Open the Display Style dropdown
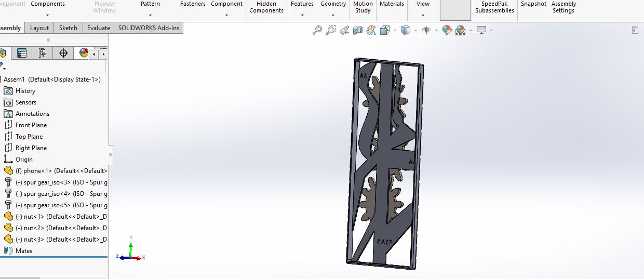The width and height of the screenshot is (644, 279). (406, 31)
